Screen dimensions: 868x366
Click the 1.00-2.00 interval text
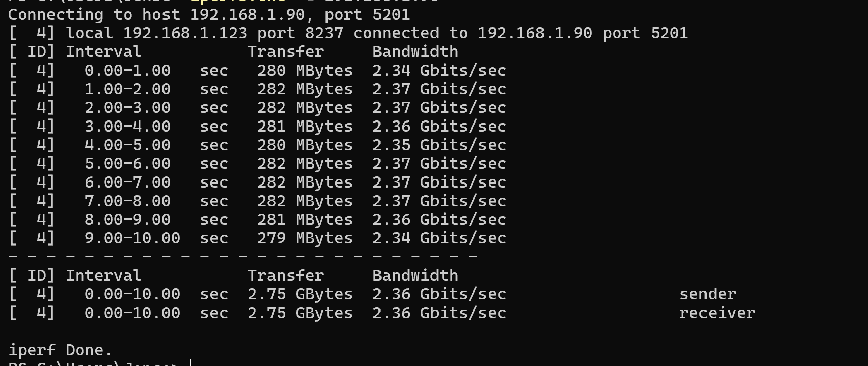(128, 89)
